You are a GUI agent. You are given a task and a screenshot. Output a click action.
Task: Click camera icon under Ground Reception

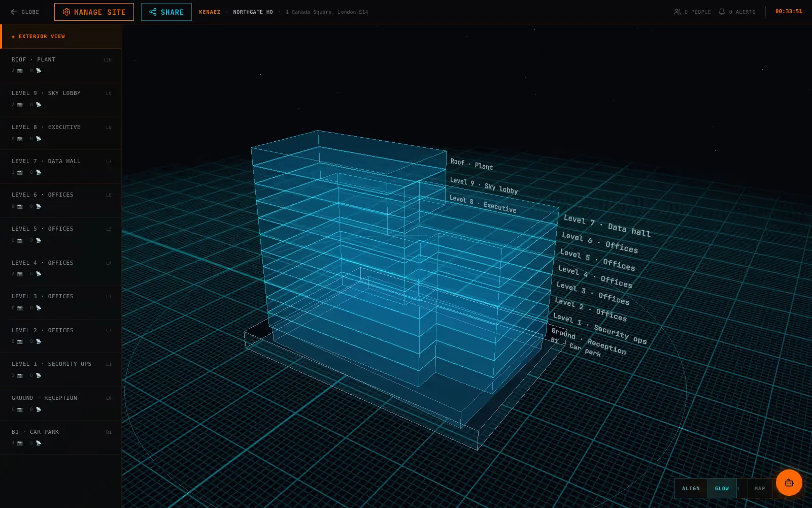(x=20, y=409)
